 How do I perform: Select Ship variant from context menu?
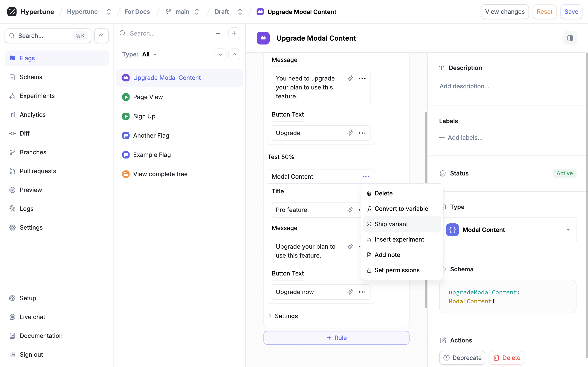391,224
